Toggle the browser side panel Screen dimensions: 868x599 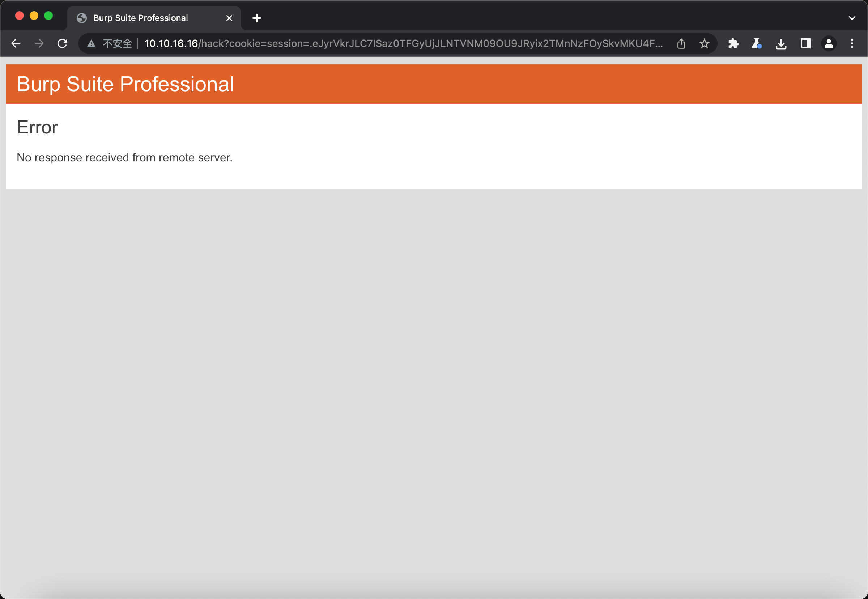805,43
